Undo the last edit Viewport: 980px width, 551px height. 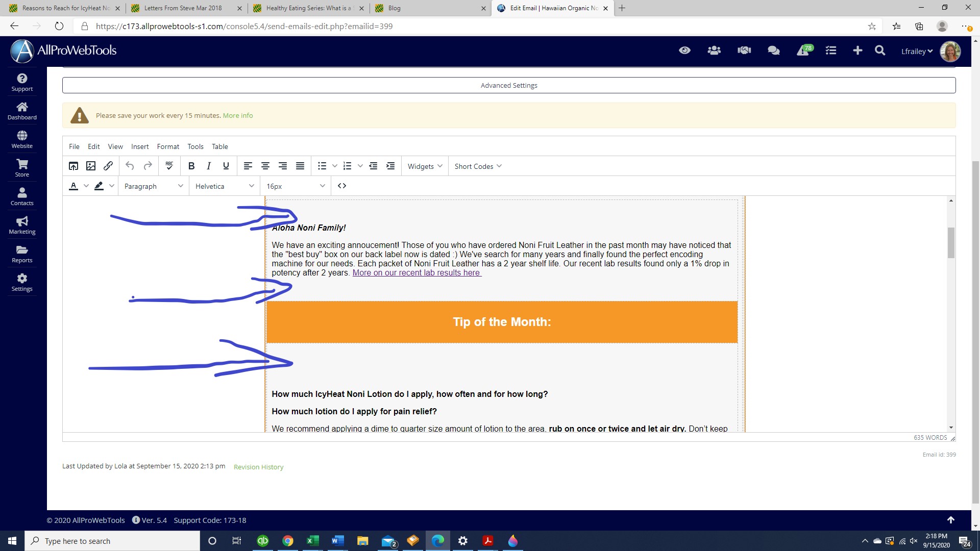tap(130, 166)
